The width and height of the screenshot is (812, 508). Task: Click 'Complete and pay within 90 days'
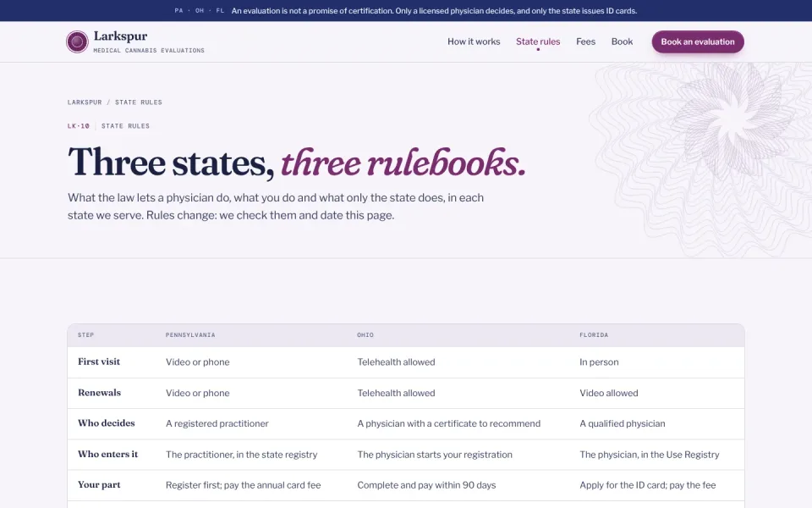click(x=426, y=485)
